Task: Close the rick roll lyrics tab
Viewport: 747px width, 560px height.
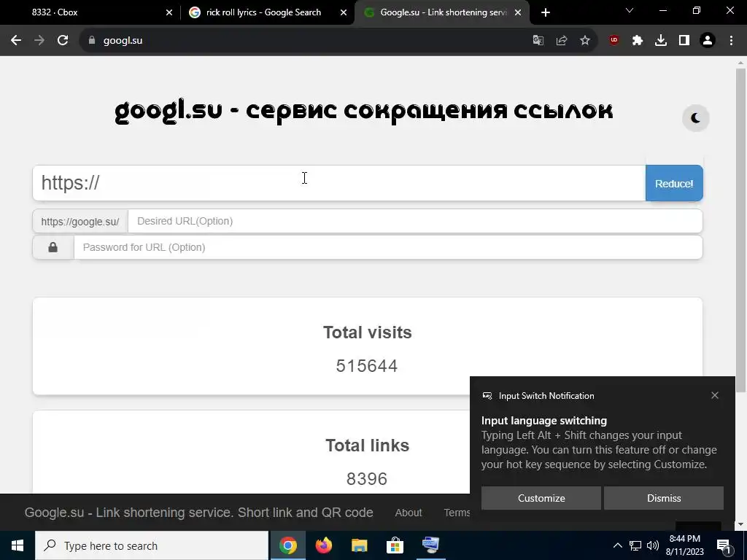Action: click(344, 12)
